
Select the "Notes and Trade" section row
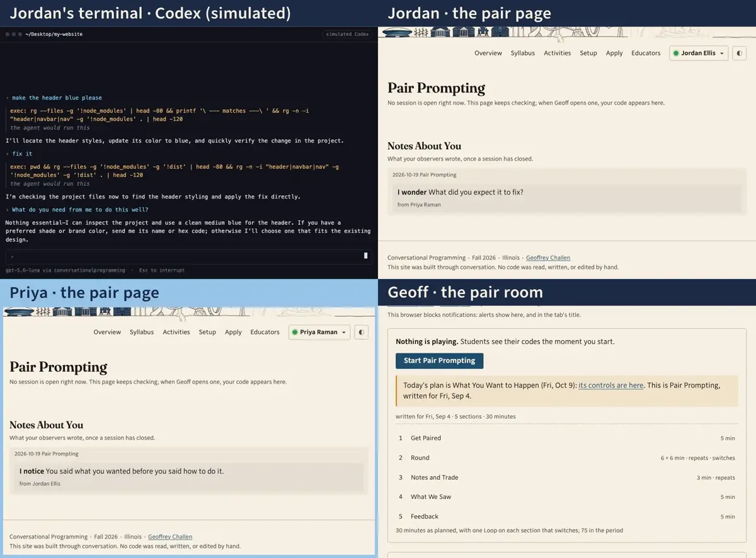point(566,477)
